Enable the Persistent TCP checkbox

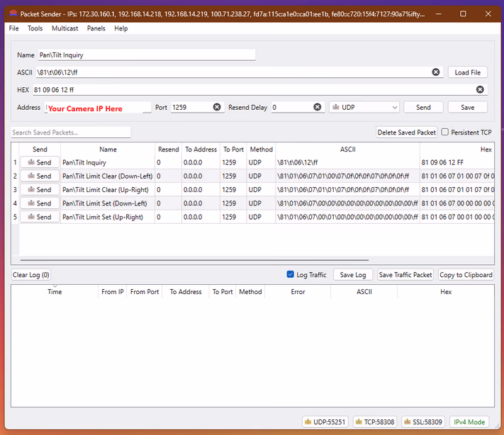click(x=445, y=132)
